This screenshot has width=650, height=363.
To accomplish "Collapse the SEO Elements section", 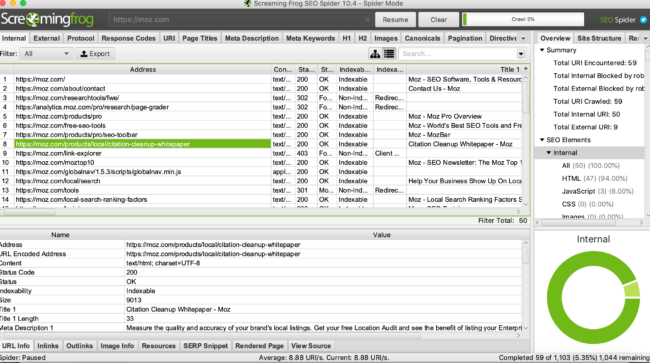I will click(542, 140).
